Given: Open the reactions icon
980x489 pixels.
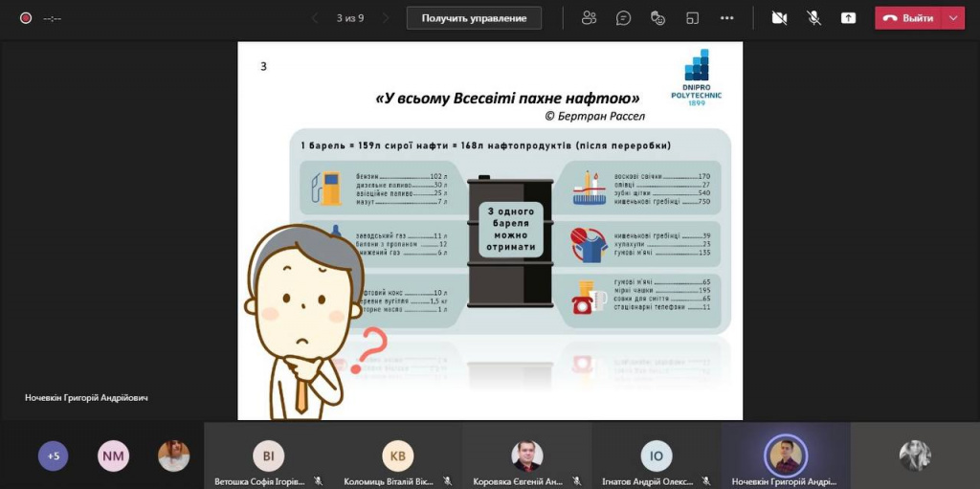Looking at the screenshot, I should tap(657, 18).
